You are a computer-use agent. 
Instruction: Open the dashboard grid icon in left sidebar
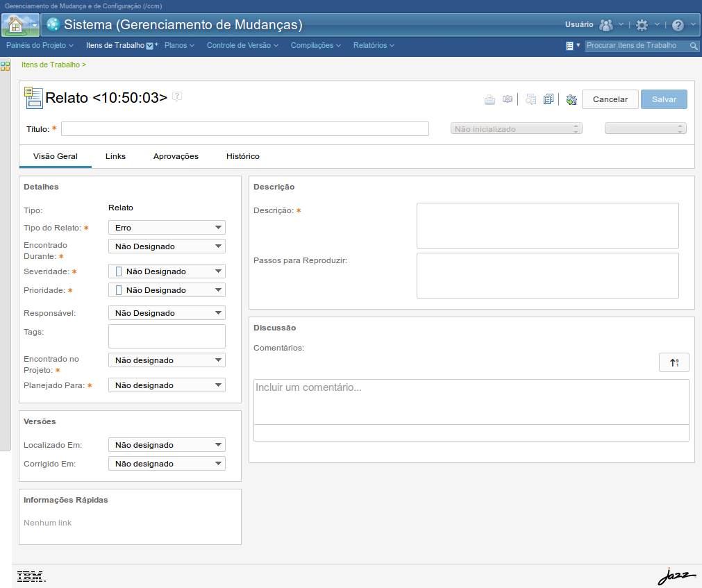[x=6, y=66]
